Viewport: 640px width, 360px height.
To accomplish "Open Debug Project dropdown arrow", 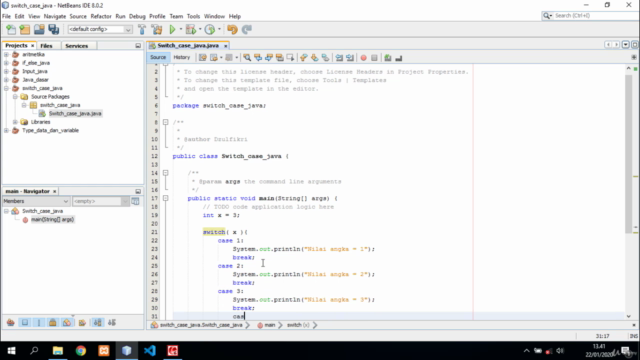I will tap(200, 29).
